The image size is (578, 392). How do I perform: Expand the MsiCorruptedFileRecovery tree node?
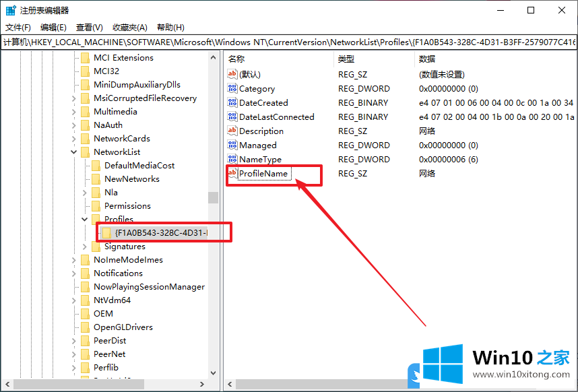(73, 98)
